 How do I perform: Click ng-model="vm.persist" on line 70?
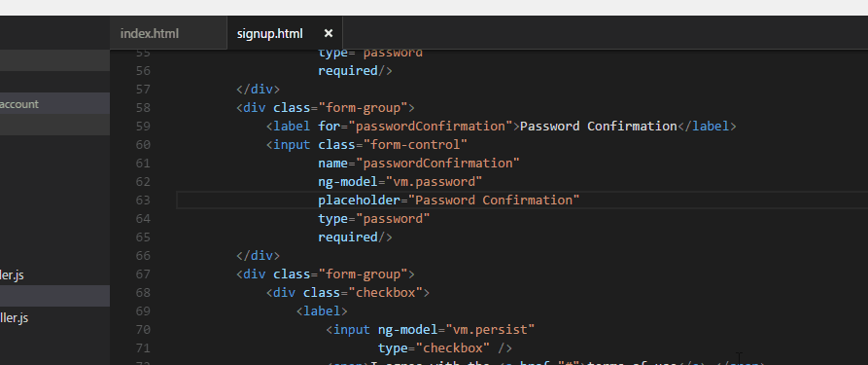(x=456, y=330)
